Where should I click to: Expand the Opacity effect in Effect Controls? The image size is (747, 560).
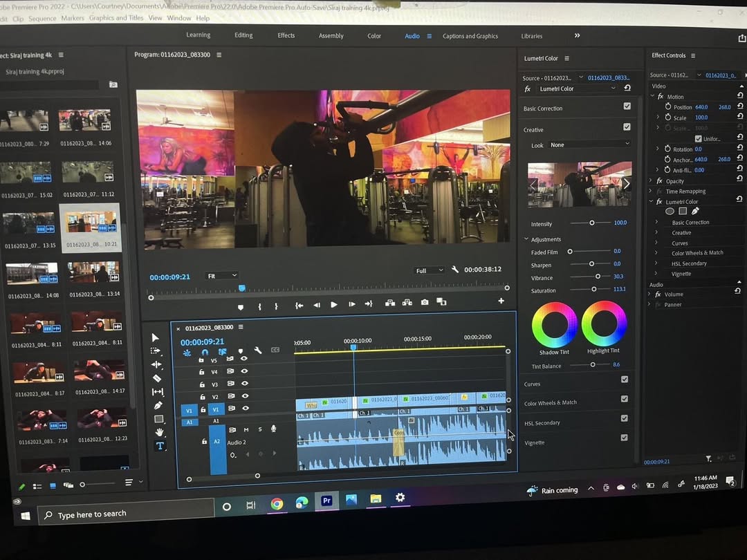651,181
